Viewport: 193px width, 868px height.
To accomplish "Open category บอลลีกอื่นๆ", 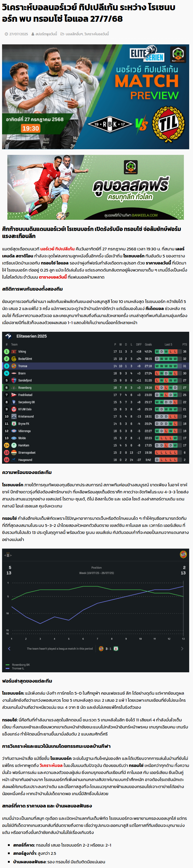I will coord(74,34).
